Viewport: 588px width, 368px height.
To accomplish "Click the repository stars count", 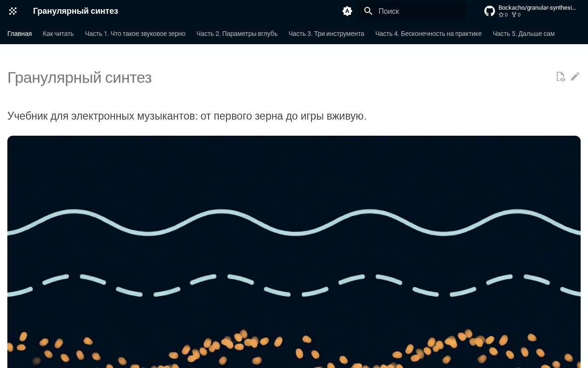I will click(503, 15).
